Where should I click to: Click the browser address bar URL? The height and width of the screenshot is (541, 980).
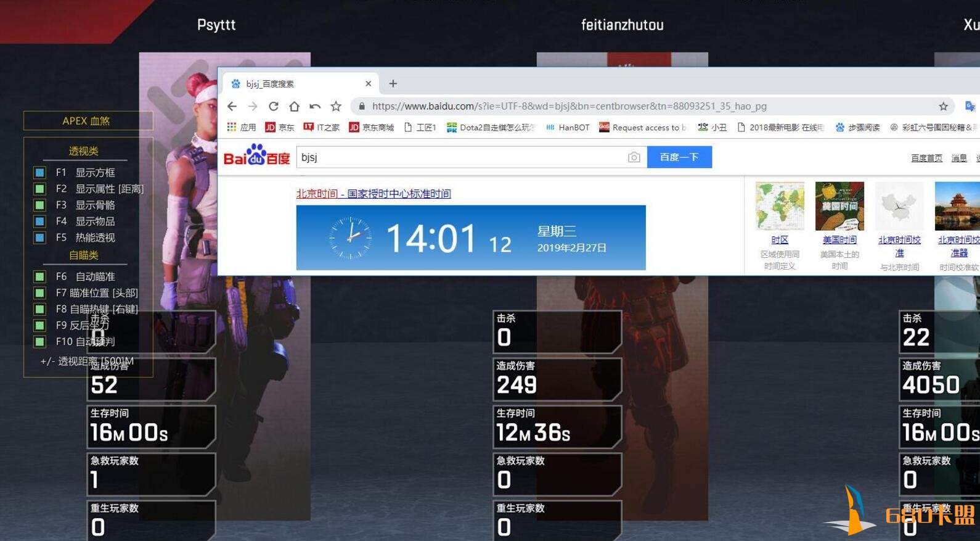[570, 106]
